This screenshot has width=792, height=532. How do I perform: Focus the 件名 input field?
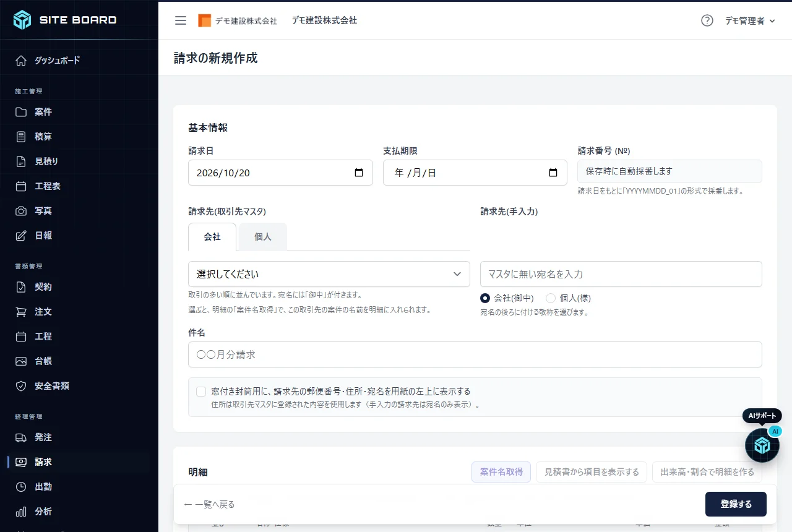475,354
